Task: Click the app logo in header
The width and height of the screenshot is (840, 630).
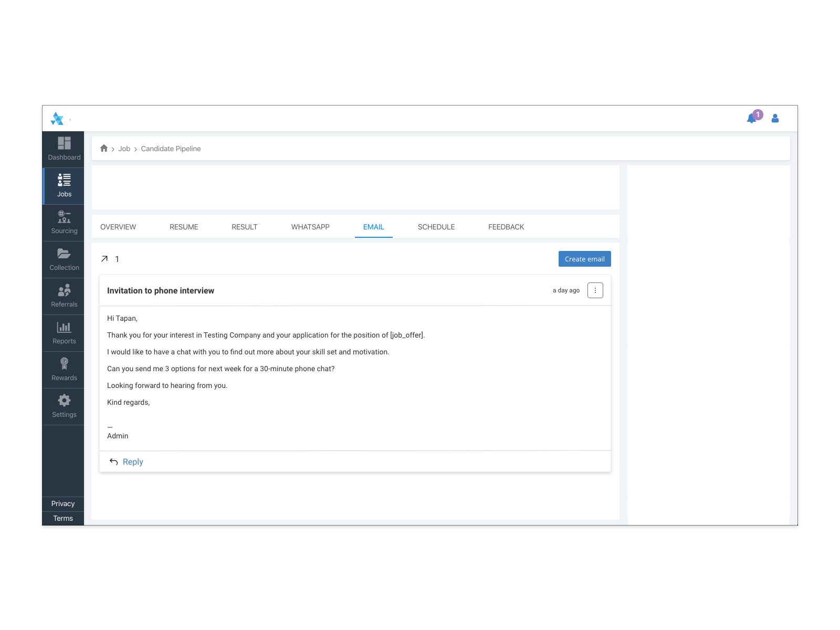Action: pyautogui.click(x=57, y=119)
